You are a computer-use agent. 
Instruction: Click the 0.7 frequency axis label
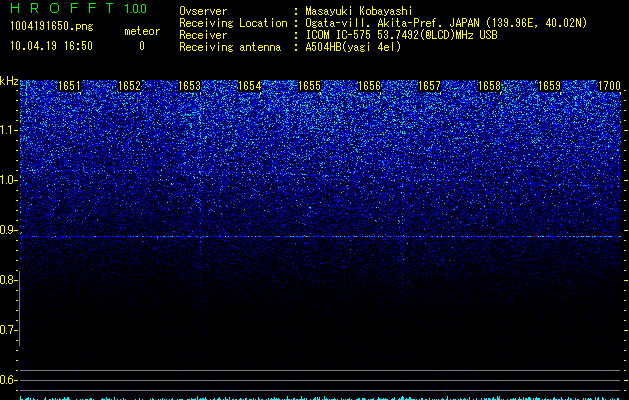(x=8, y=330)
